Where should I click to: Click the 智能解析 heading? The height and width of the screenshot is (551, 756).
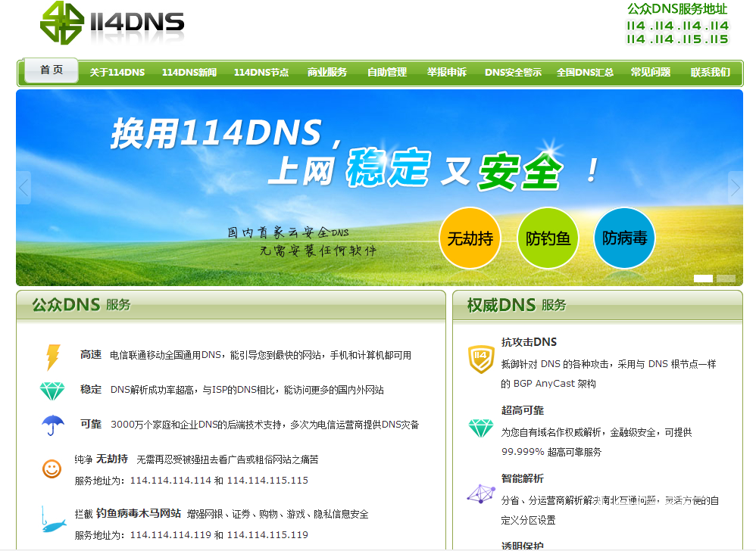tap(523, 478)
